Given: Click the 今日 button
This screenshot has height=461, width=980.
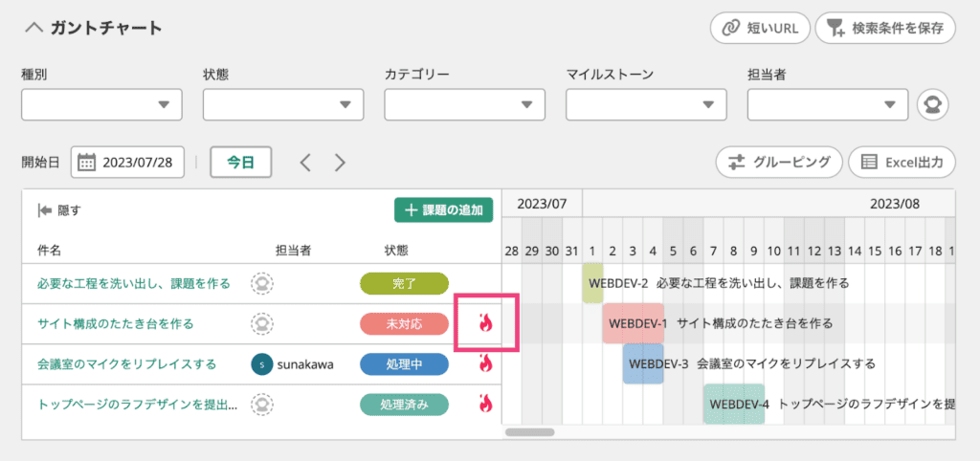Looking at the screenshot, I should 240,162.
